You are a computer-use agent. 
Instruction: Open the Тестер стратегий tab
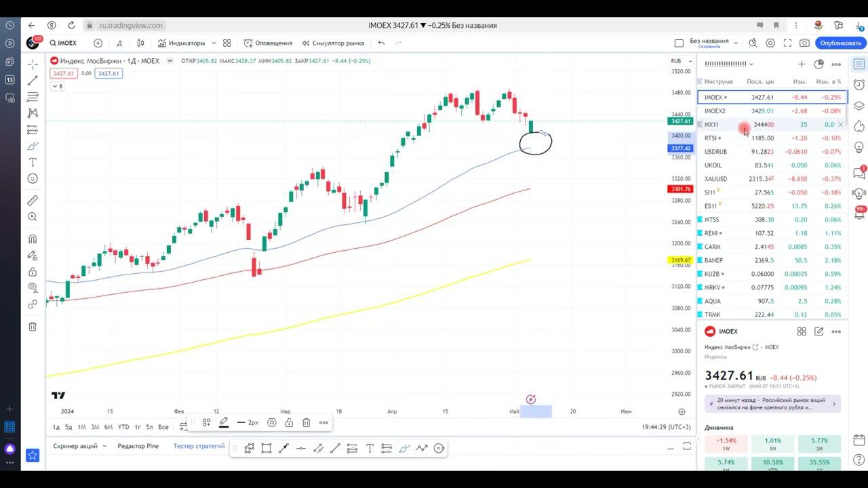click(199, 446)
